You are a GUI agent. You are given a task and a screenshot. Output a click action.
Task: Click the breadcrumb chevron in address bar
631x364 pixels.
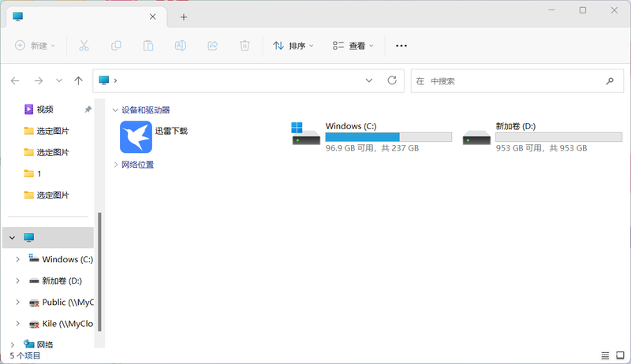click(115, 80)
